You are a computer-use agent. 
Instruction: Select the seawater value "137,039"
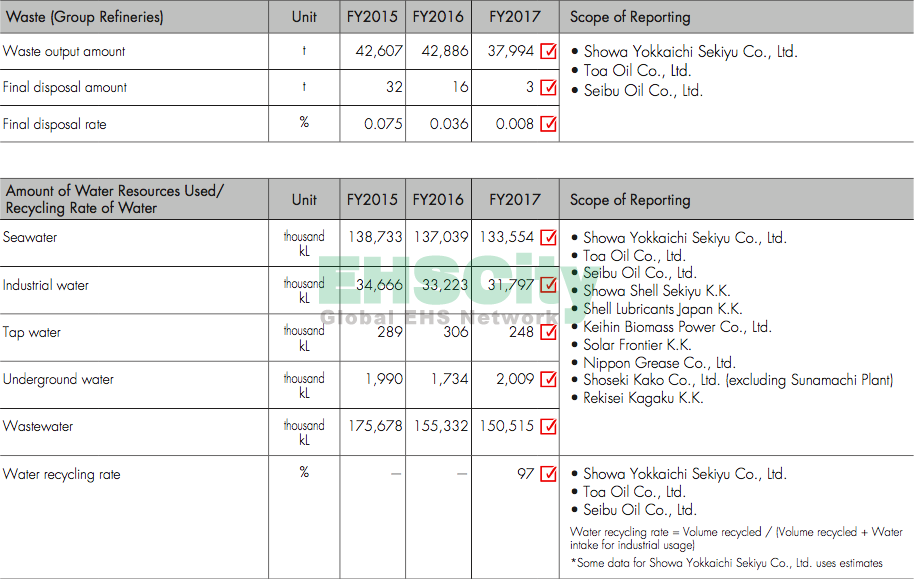pos(441,237)
